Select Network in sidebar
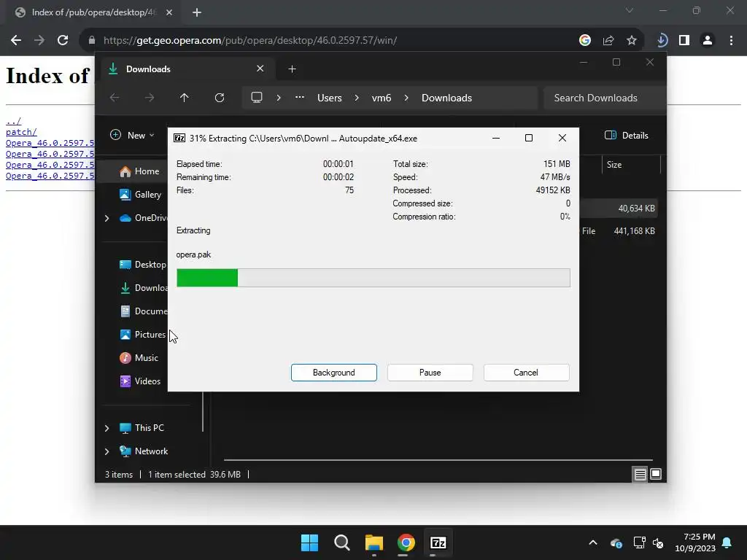 144,451
